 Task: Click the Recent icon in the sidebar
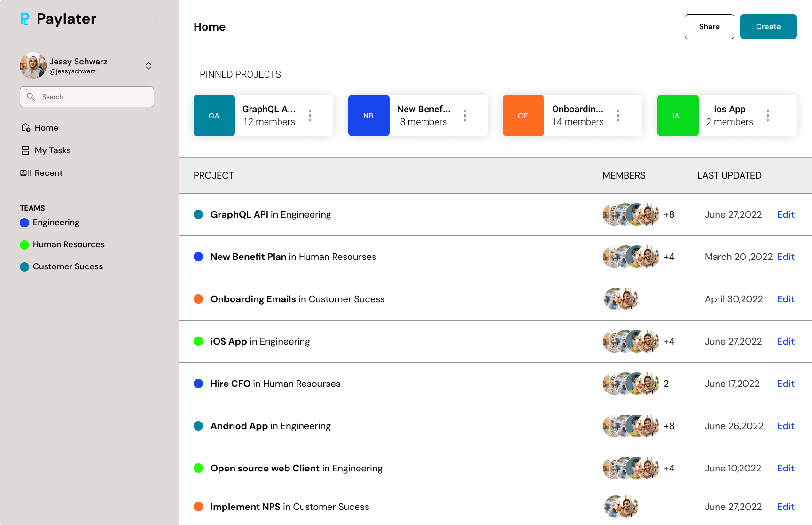(24, 173)
